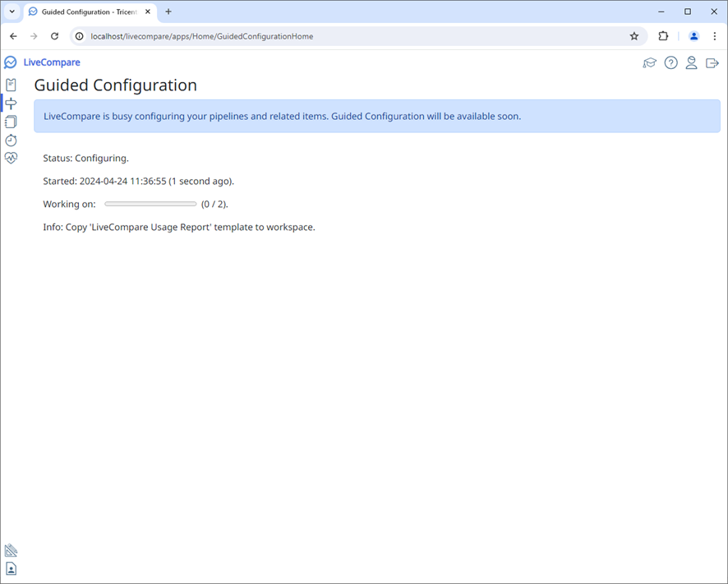Open the health monitor heart icon in sidebar
The width and height of the screenshot is (728, 584).
coord(11,158)
